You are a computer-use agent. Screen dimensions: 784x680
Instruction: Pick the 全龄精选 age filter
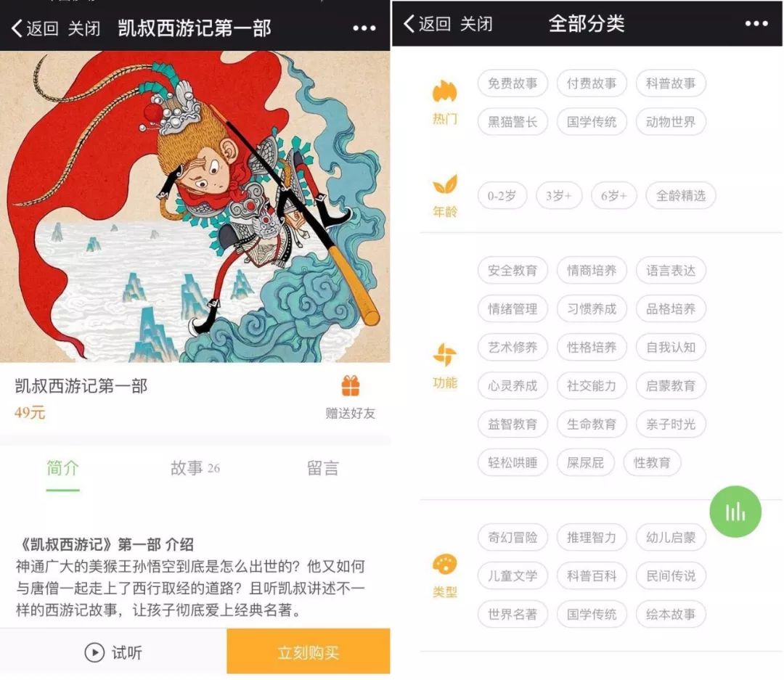(x=680, y=195)
